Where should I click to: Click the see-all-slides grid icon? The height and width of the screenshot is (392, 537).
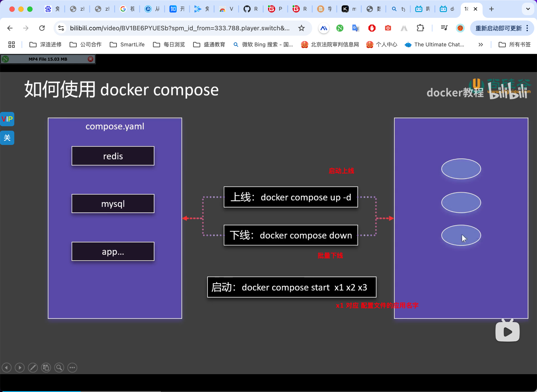pos(46,368)
